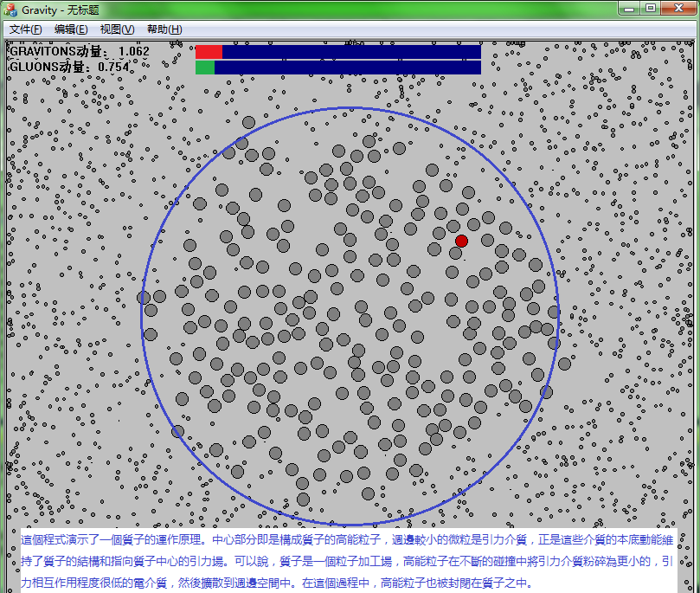Click the Gravity - 无标题 window title
This screenshot has height=593, width=700.
click(x=61, y=10)
